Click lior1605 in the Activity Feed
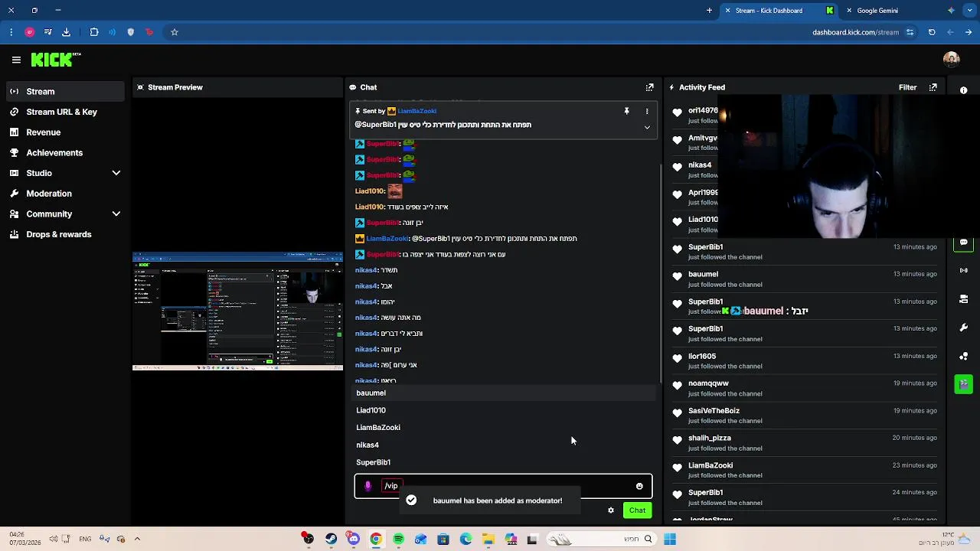Image resolution: width=980 pixels, height=551 pixels. click(x=702, y=356)
